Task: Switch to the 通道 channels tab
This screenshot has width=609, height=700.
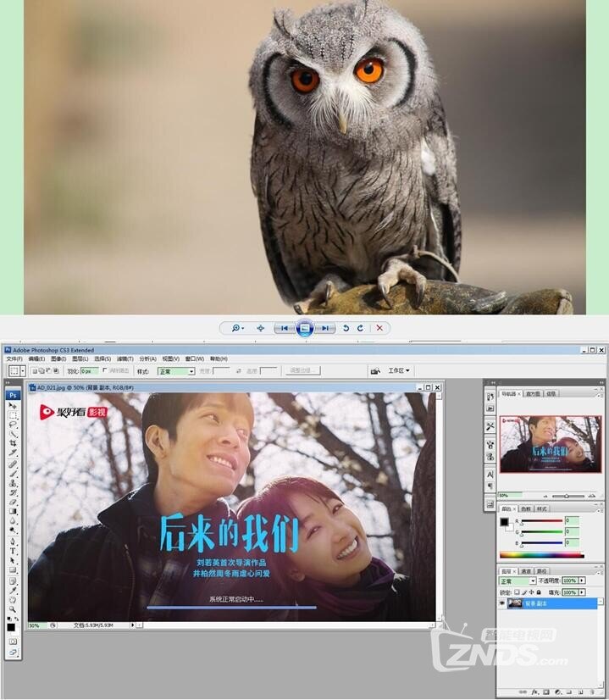Action: (526, 571)
